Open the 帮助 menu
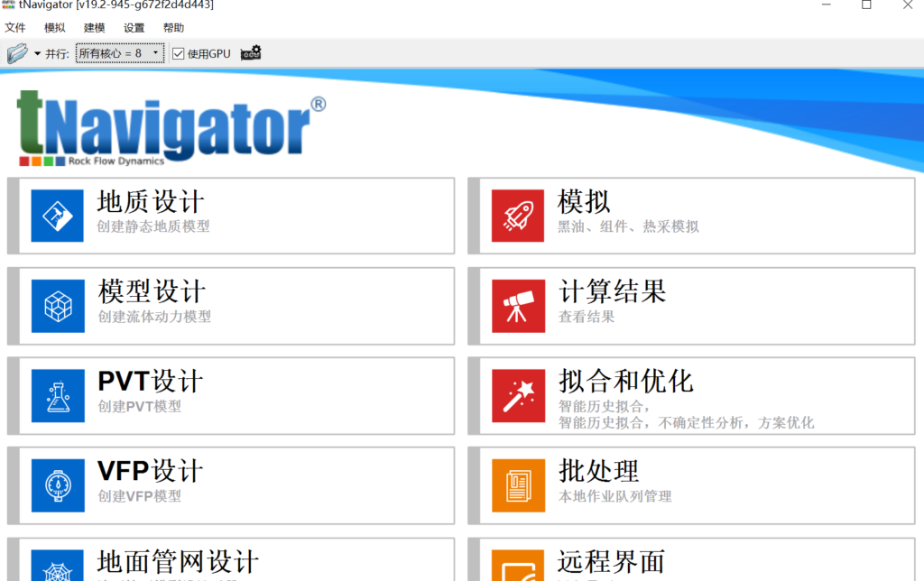924x581 pixels. (x=174, y=28)
